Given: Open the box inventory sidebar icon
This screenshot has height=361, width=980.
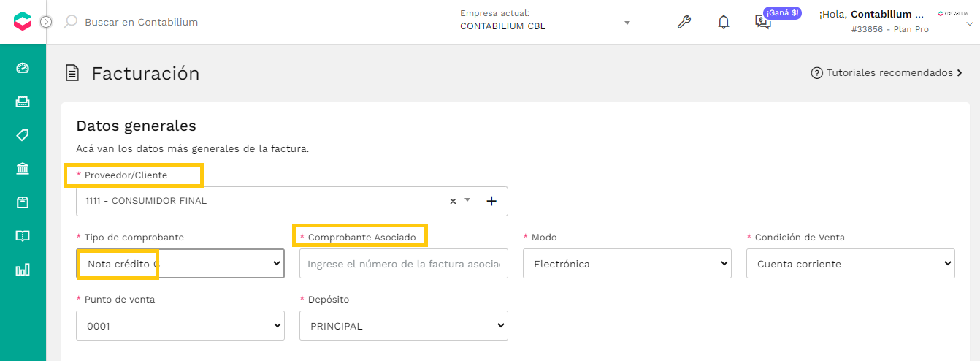Looking at the screenshot, I should coord(23,202).
